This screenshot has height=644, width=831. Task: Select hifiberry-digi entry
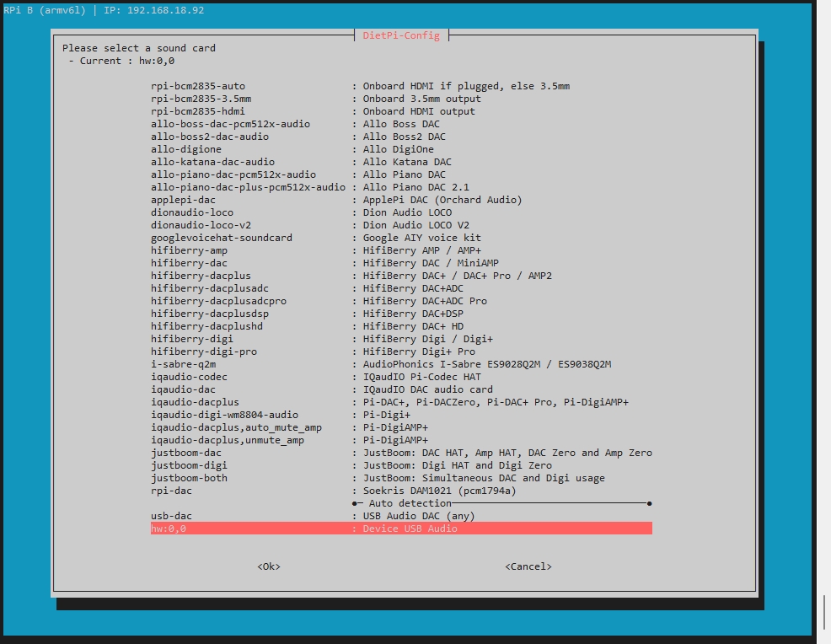tap(401, 339)
